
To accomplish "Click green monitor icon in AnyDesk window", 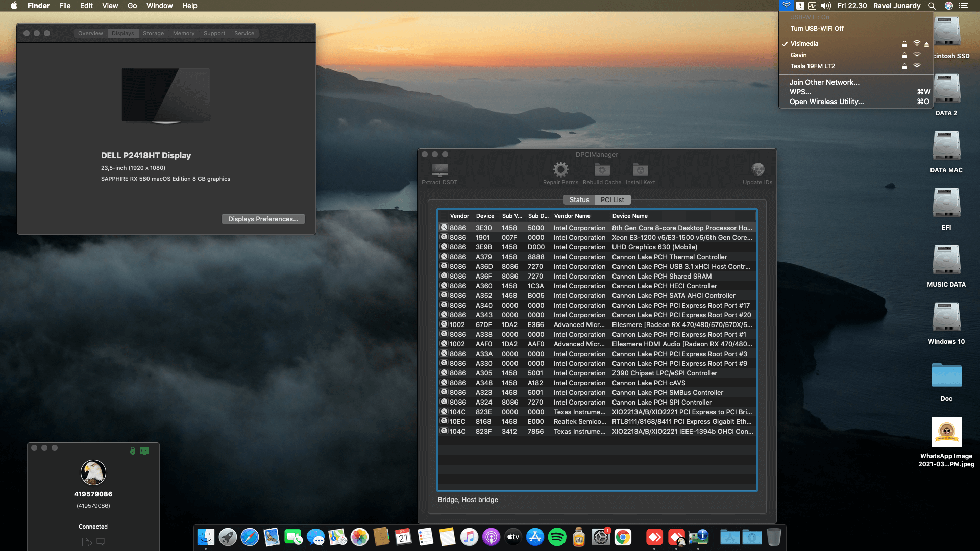I will [x=144, y=450].
